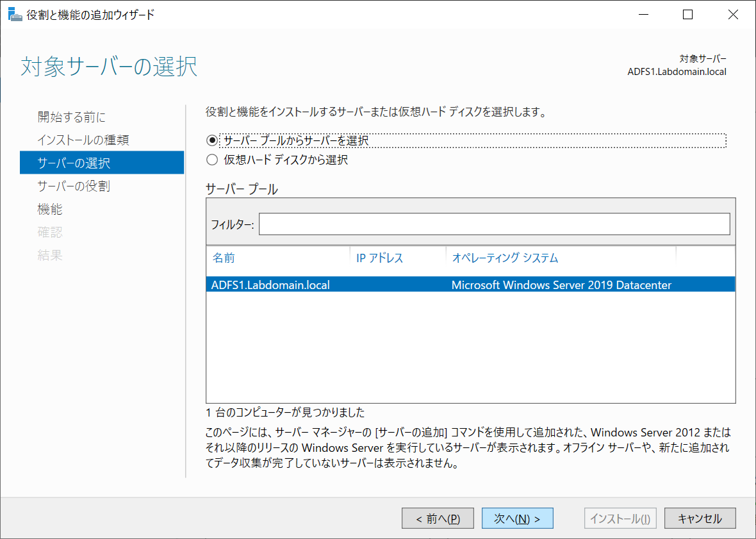Maximize the wizard window
This screenshot has width=756, height=539.
pyautogui.click(x=688, y=15)
